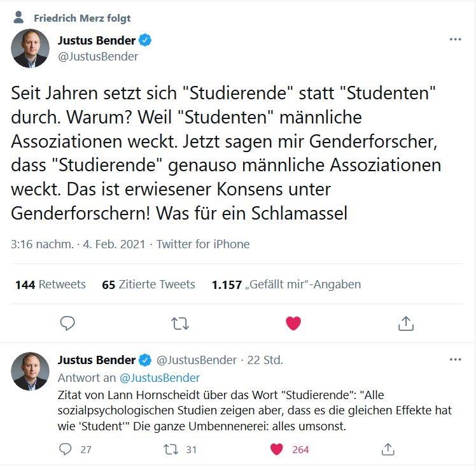Click the tweet timestamp 3:16 nachm. 4. Feb. 2021
Screen dimensions: 476x471
click(78, 244)
